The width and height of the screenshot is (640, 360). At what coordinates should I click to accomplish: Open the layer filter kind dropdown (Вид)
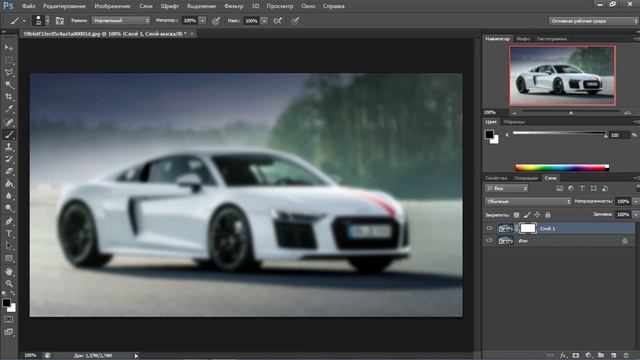(x=507, y=188)
